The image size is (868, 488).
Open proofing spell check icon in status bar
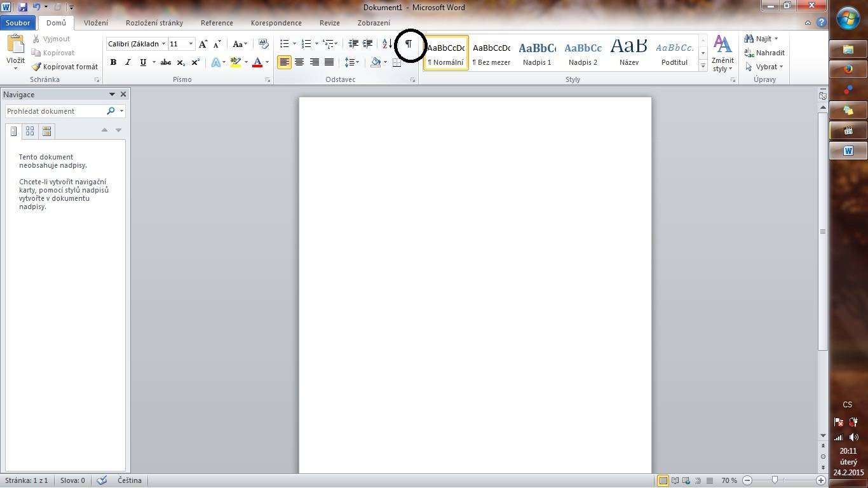pyautogui.click(x=102, y=480)
